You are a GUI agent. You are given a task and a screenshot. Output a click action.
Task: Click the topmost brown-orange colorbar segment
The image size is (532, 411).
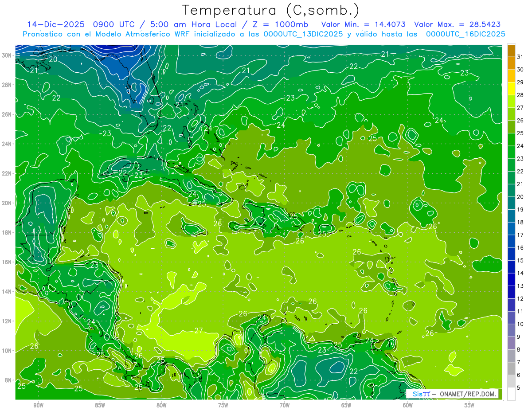click(511, 50)
